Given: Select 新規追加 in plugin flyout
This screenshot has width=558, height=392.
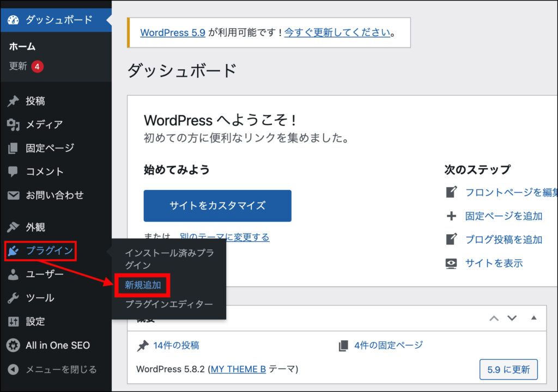Looking at the screenshot, I should coord(143,285).
